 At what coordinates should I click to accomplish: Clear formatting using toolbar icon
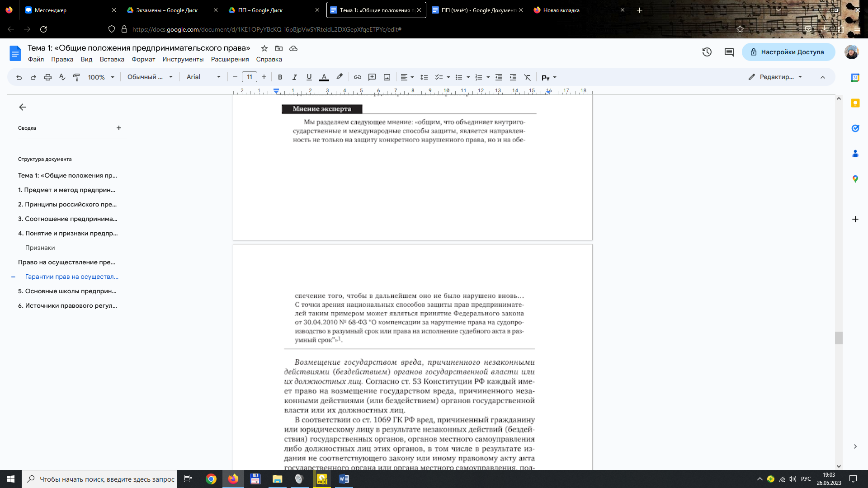click(x=528, y=77)
